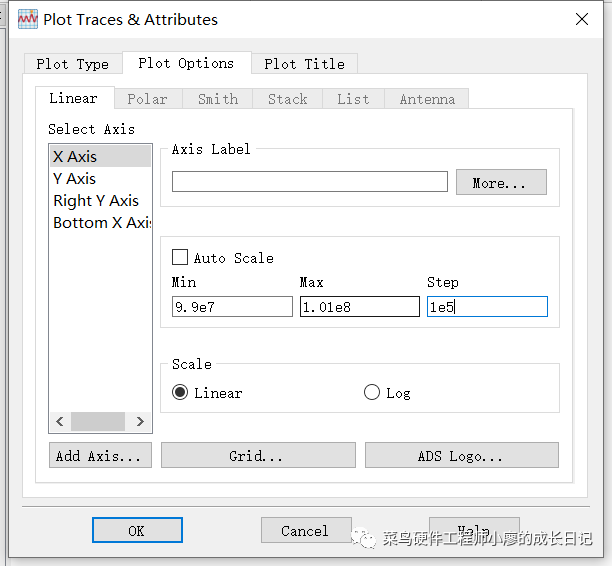Select the Linear scale radio button
This screenshot has height=566, width=612.
(180, 393)
